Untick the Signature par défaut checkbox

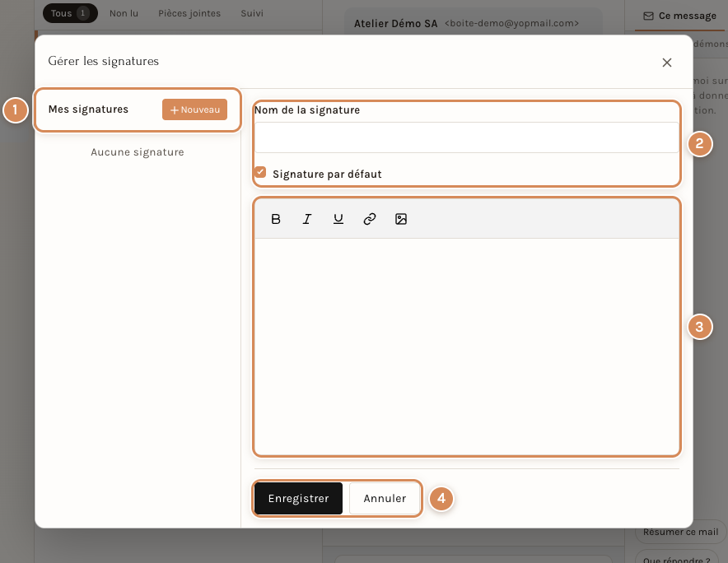click(x=260, y=173)
